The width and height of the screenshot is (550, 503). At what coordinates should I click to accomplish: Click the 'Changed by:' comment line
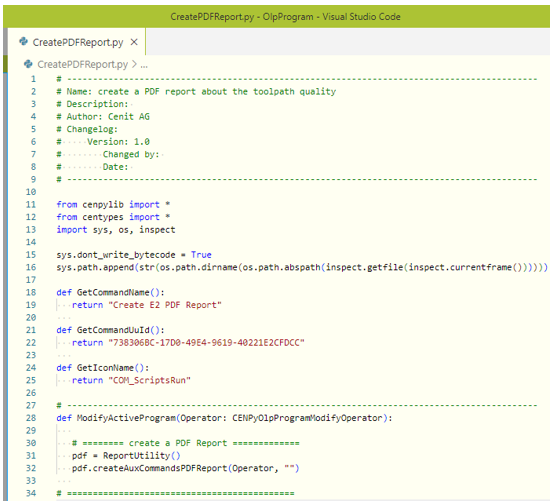click(131, 154)
